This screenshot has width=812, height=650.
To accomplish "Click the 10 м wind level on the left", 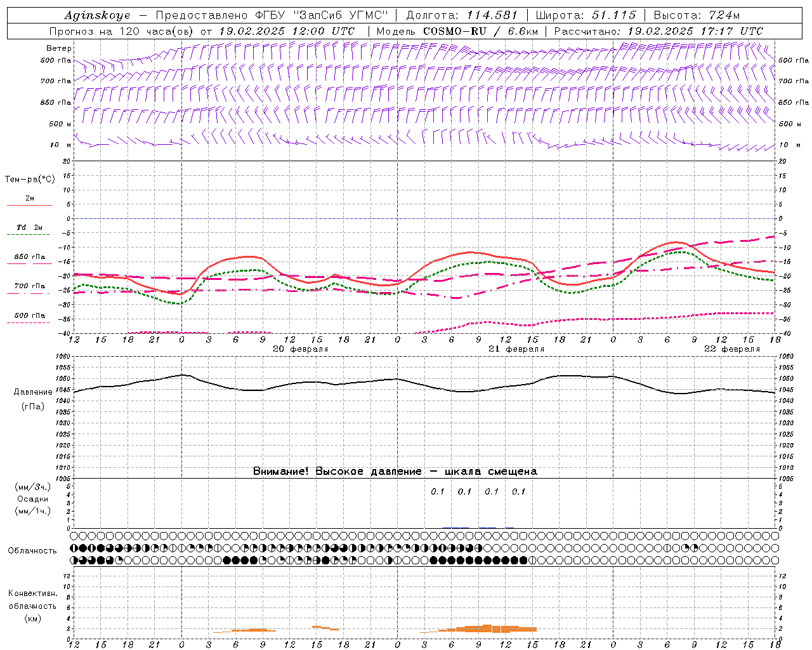I will pos(60,145).
